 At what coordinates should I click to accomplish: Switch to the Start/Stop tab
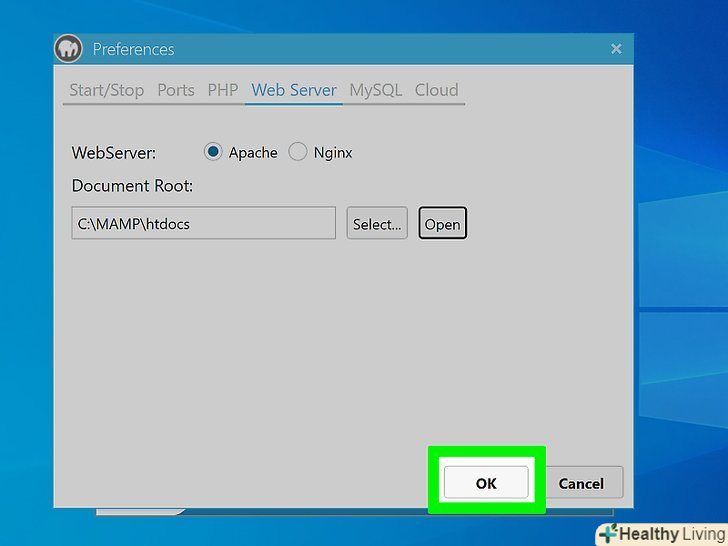tap(107, 90)
